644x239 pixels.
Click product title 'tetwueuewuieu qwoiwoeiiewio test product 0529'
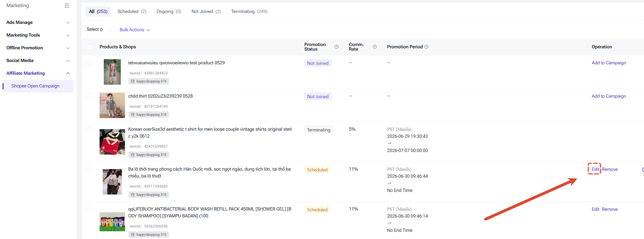point(176,63)
